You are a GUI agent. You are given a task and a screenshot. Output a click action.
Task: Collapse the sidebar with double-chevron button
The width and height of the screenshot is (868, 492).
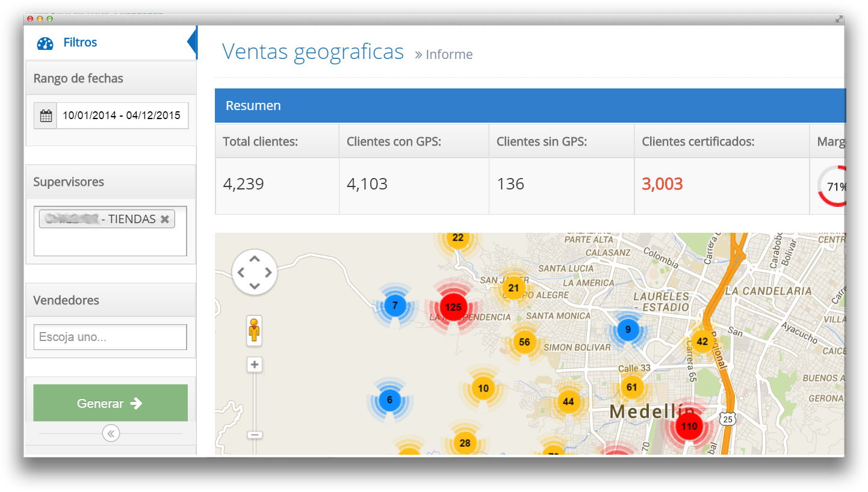point(111,433)
